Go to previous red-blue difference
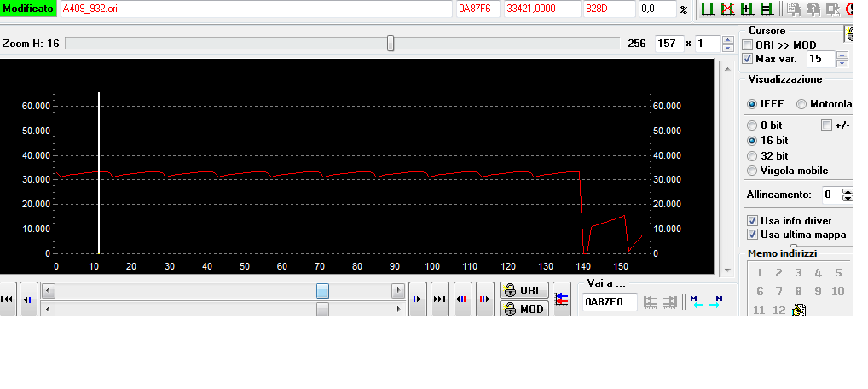 tap(461, 299)
